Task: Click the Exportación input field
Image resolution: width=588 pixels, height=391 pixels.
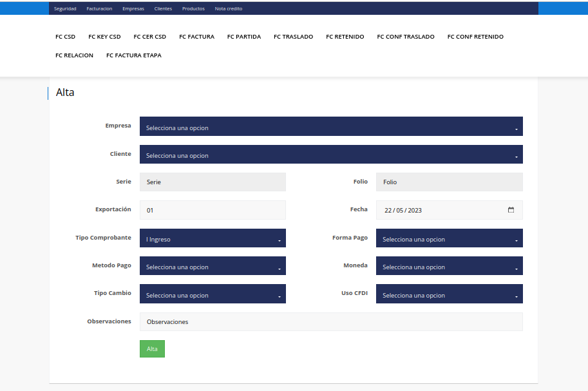Action: coord(213,210)
